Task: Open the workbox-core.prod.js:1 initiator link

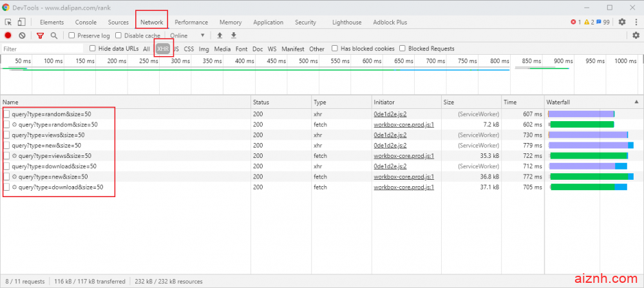Action: point(404,124)
